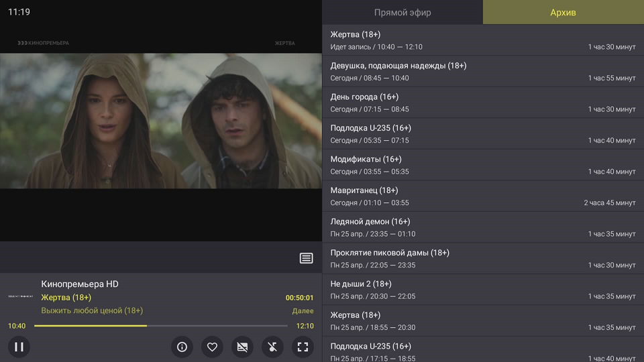Click the Кинопремьера channel logo thumbnail
Screen dimensions: 644x362
click(x=20, y=296)
